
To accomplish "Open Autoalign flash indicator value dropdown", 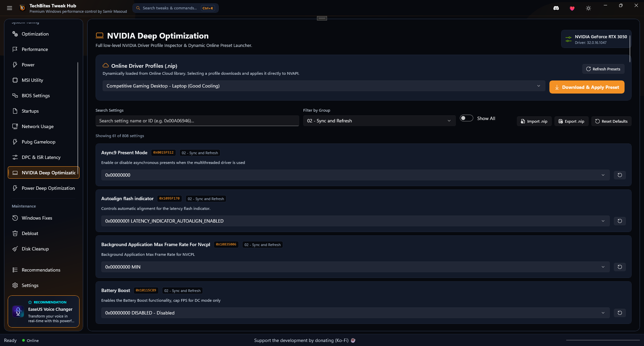I will tap(355, 221).
